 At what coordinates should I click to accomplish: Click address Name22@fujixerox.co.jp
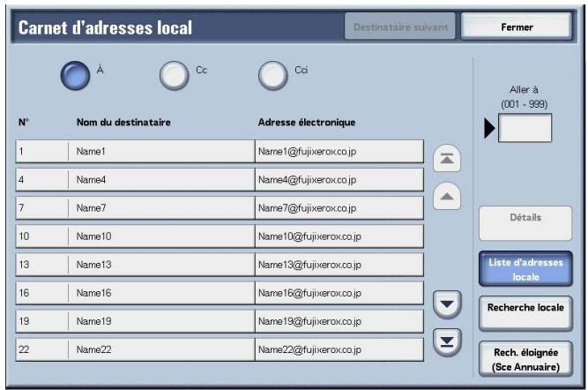click(339, 349)
